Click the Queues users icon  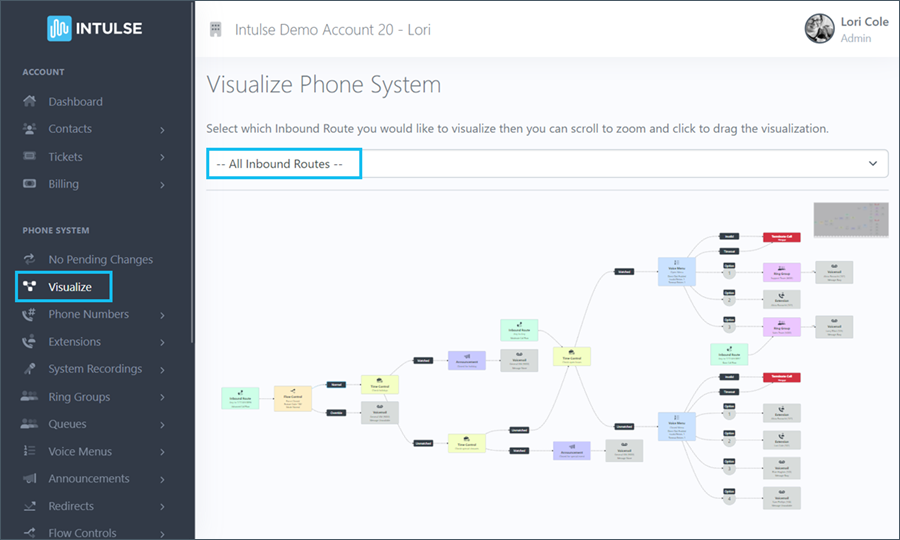pos(29,424)
